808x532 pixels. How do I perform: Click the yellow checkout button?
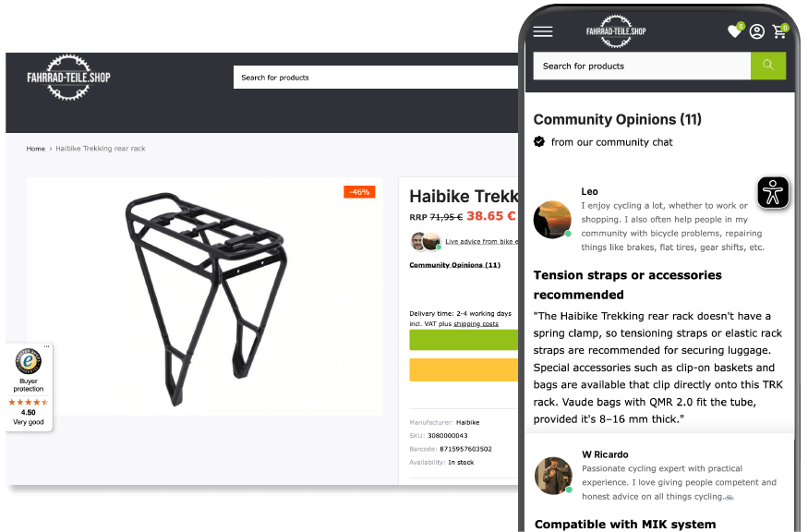(464, 369)
